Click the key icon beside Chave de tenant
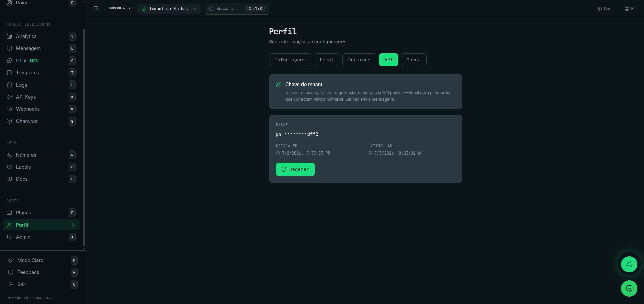644x304 pixels. click(279, 85)
